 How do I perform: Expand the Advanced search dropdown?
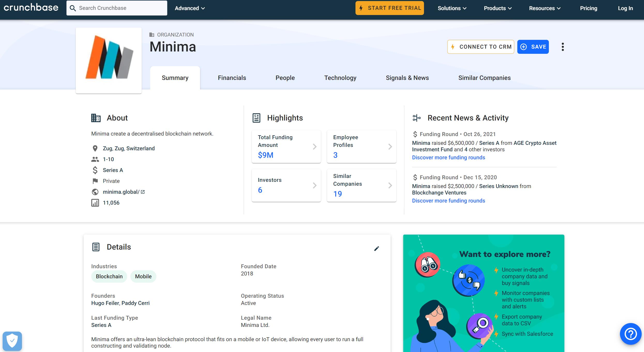click(x=190, y=8)
